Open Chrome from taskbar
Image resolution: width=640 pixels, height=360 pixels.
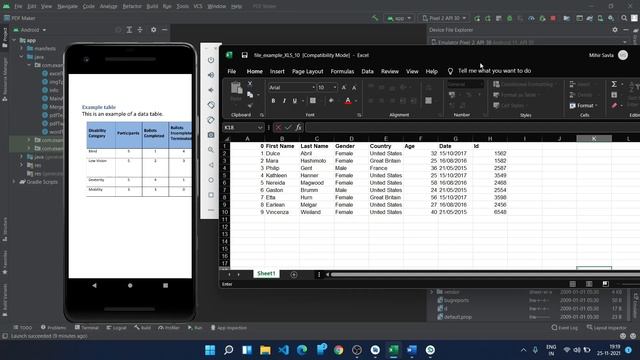(338, 350)
